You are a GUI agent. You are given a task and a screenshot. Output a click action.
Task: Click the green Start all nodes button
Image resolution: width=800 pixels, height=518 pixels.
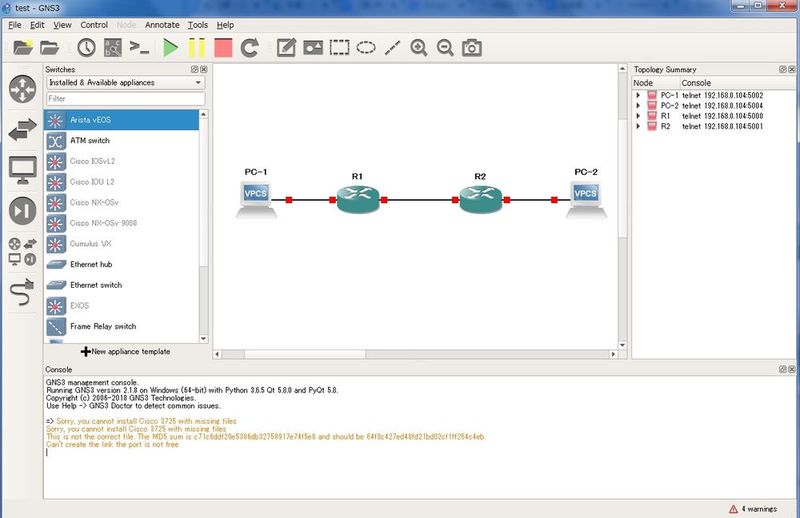click(170, 47)
